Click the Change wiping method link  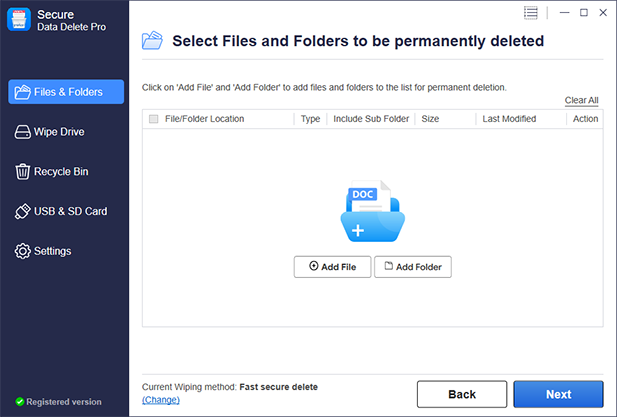(x=161, y=400)
